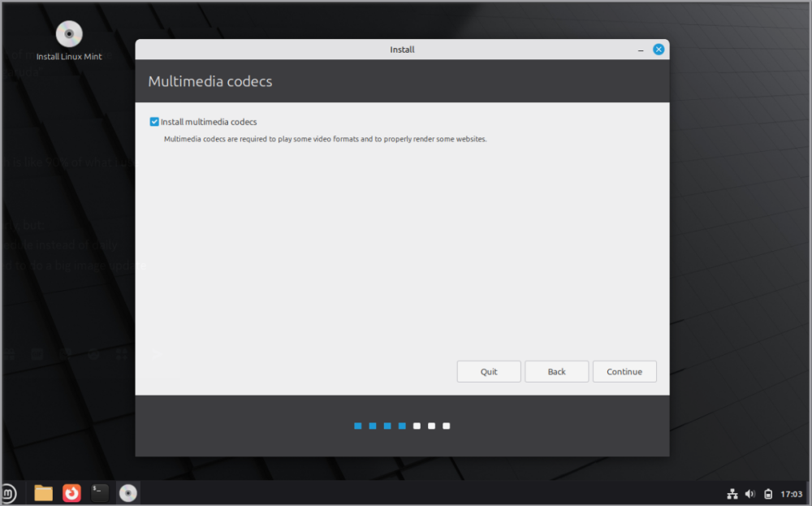Click the codecs description text

(x=326, y=139)
